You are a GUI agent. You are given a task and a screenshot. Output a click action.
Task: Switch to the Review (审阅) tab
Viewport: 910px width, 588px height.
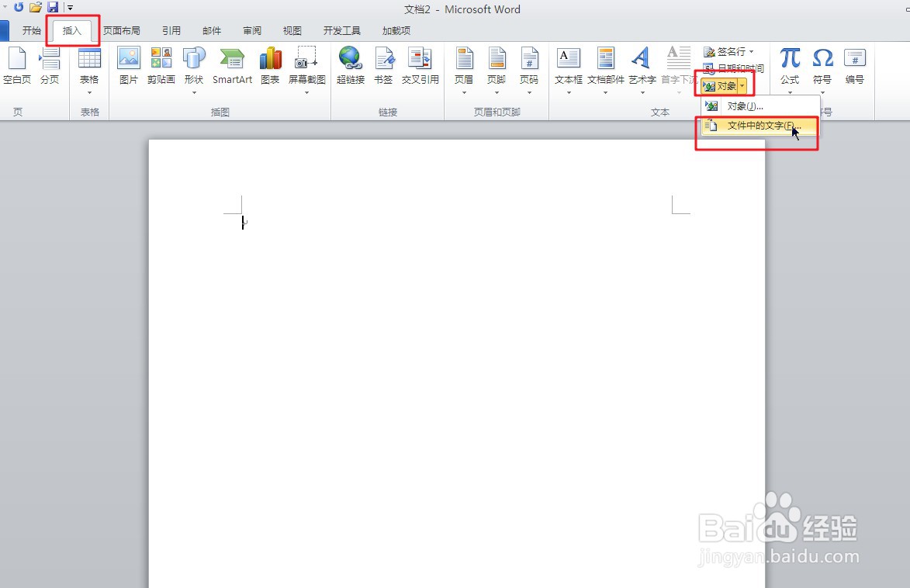point(252,31)
